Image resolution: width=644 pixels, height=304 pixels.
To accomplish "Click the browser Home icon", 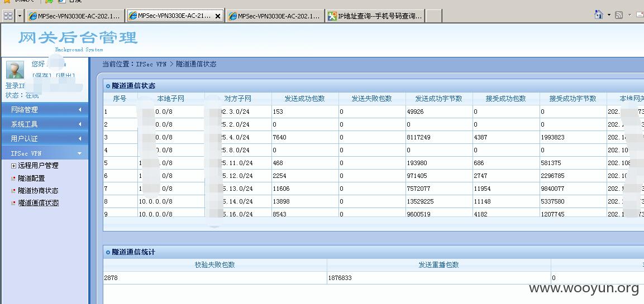I will click(x=599, y=15).
